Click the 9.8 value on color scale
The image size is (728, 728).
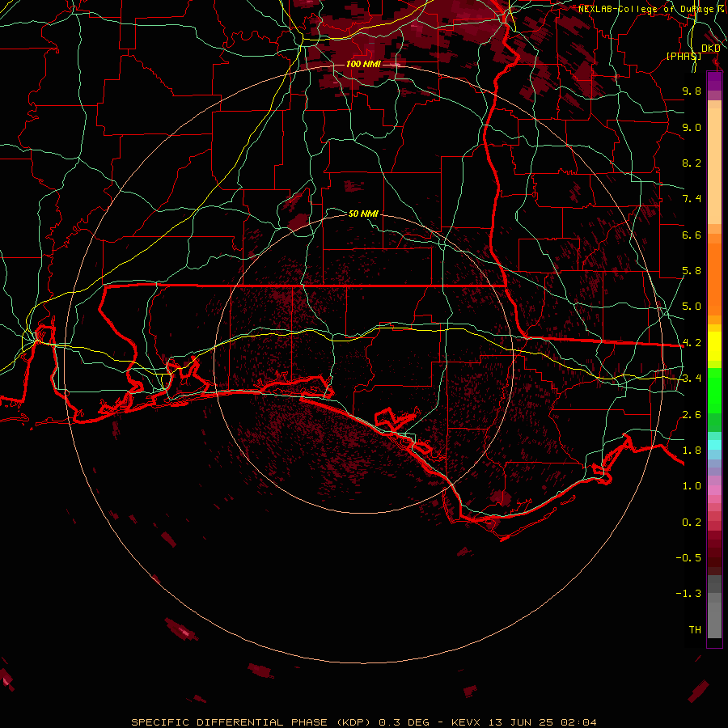[692, 91]
